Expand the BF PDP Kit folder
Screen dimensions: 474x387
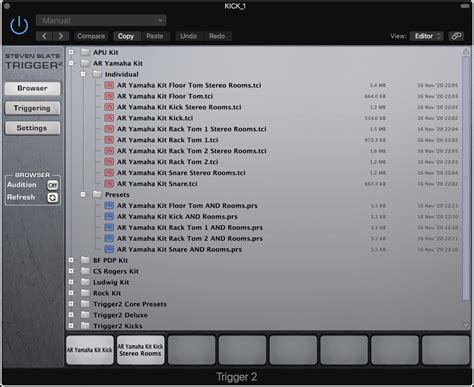pyautogui.click(x=71, y=260)
